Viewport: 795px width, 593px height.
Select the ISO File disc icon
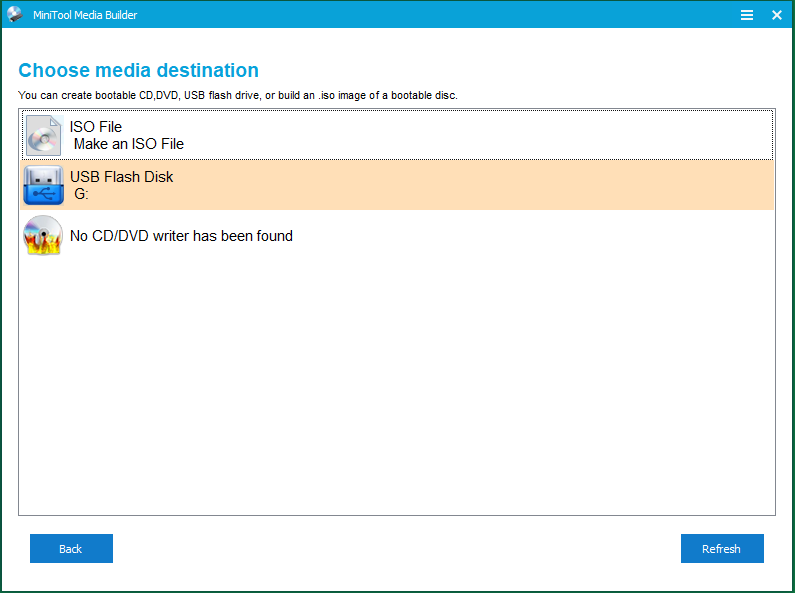44,135
